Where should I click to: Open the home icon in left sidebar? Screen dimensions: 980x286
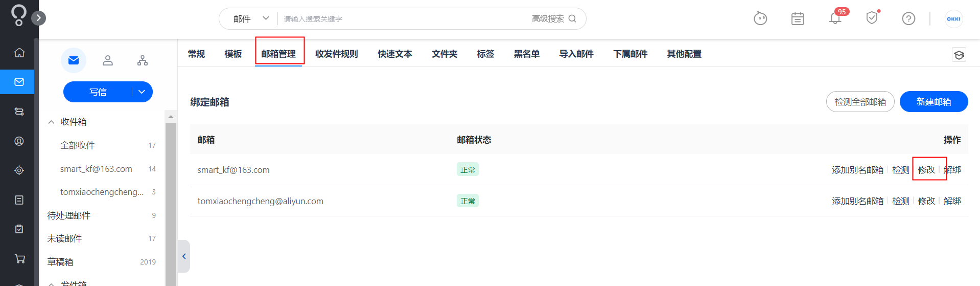(19, 52)
